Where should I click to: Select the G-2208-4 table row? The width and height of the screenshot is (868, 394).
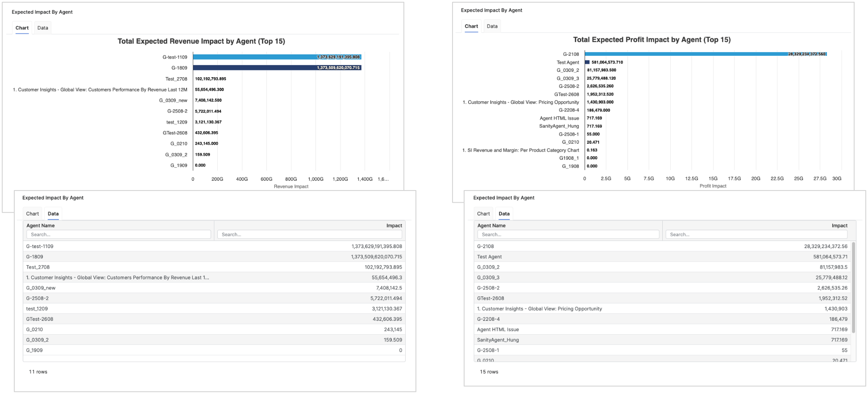tap(662, 319)
